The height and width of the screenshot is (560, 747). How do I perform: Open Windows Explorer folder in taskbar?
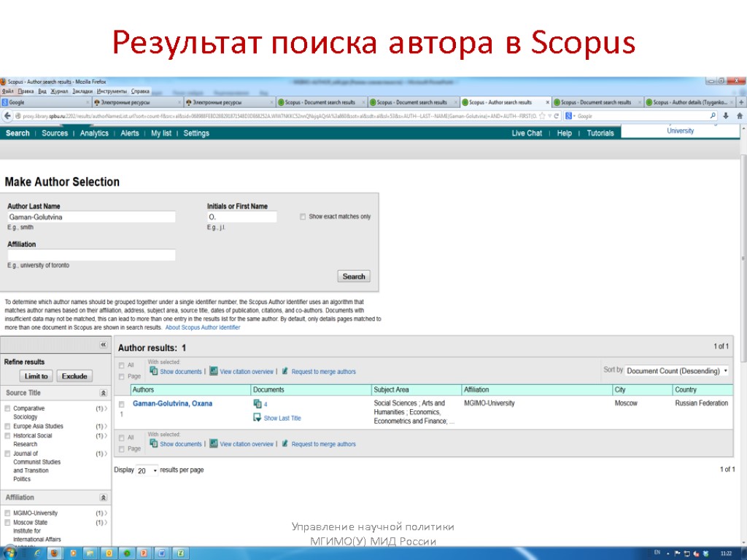[x=90, y=553]
